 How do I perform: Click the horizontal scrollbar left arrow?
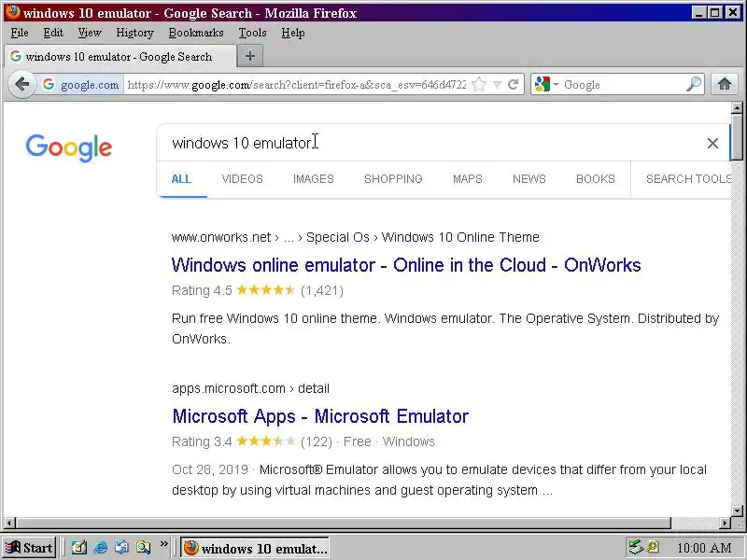click(x=9, y=524)
